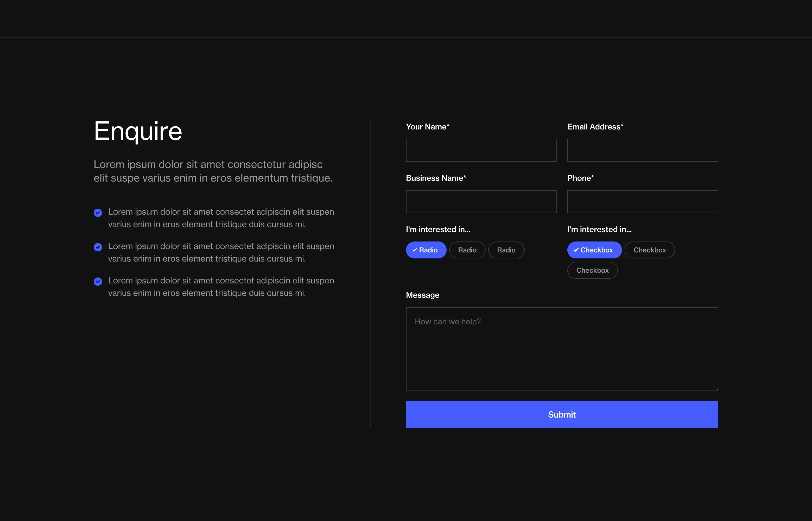Screen dimensions: 812x521
Task: Click 'I'm interested in...' label above Radio options
Action: (x=438, y=230)
